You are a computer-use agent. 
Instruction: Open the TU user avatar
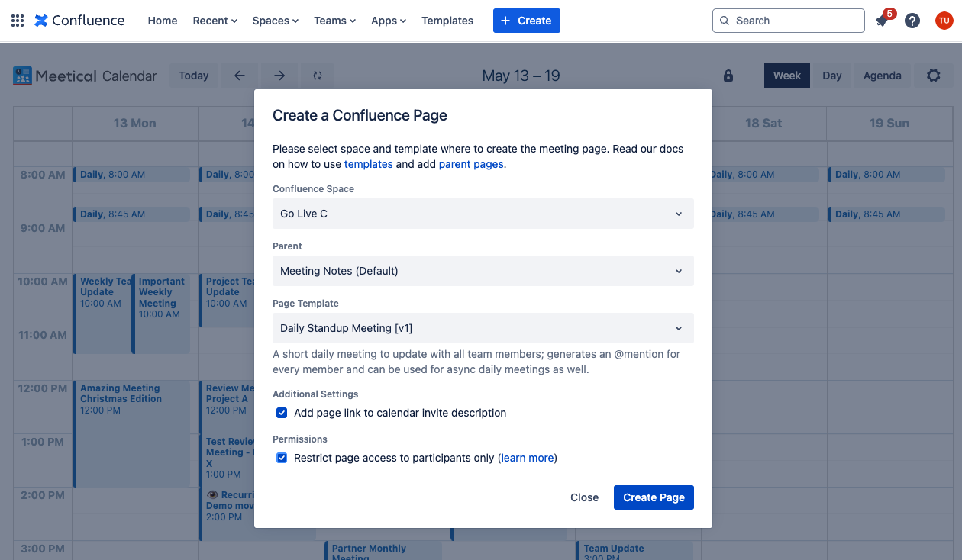click(x=944, y=21)
